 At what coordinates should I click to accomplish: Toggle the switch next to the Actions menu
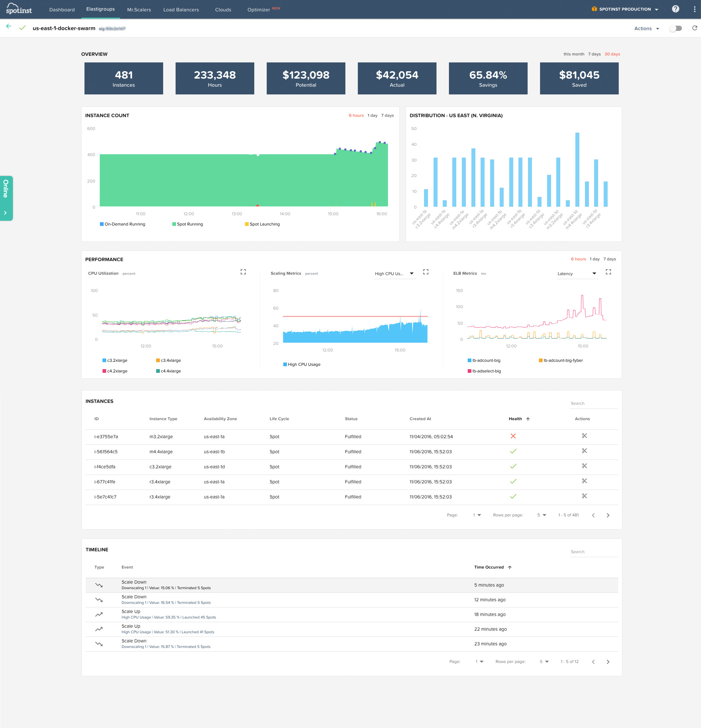point(676,28)
